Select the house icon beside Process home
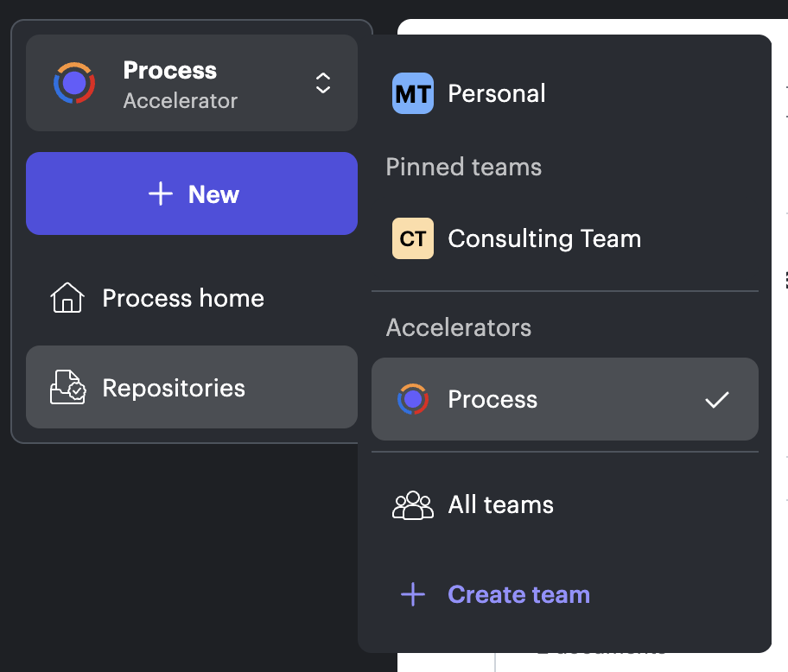This screenshot has width=788, height=672. tap(67, 297)
